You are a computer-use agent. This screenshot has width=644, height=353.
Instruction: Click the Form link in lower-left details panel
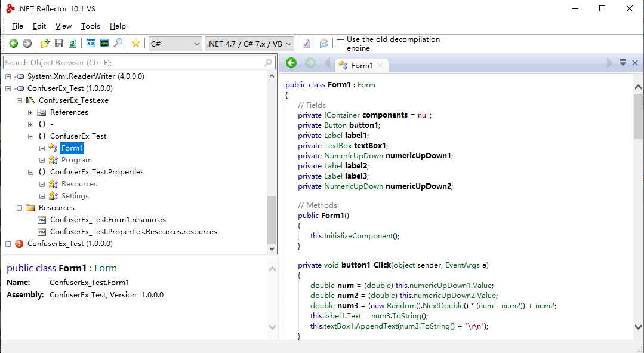point(106,268)
